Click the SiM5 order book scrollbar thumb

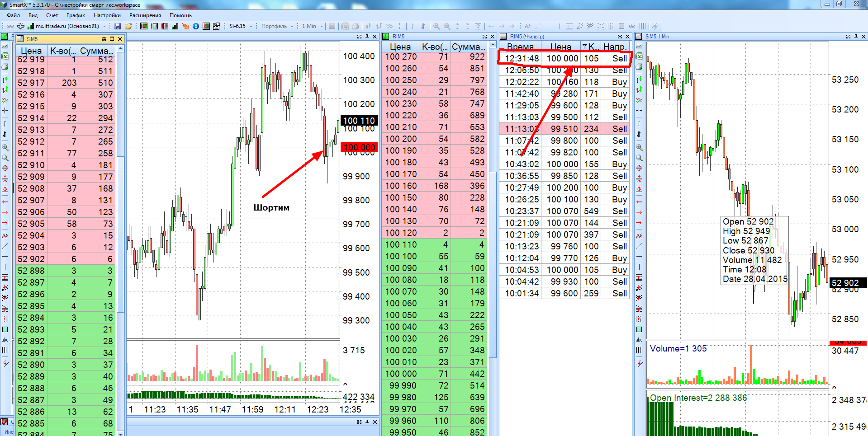click(121, 234)
